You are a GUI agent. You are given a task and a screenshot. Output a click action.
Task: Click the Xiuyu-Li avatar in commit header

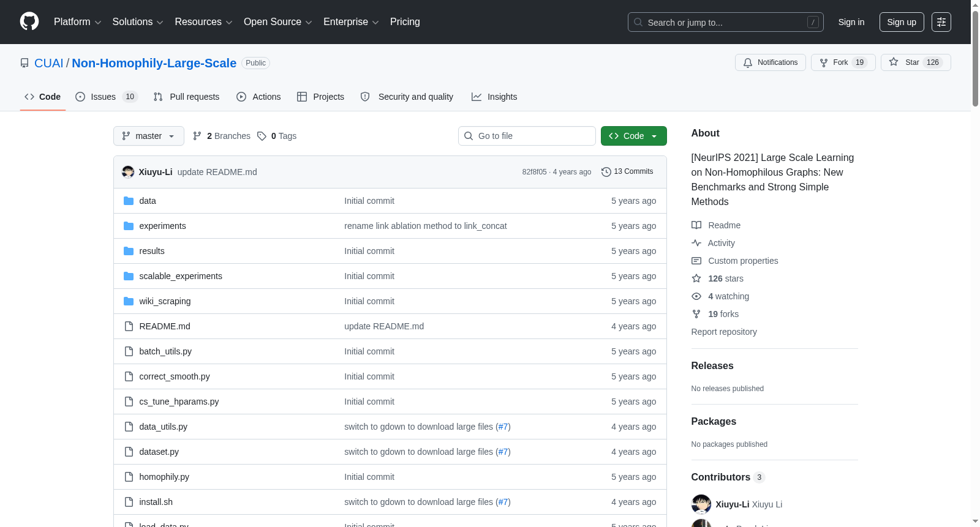coord(128,172)
